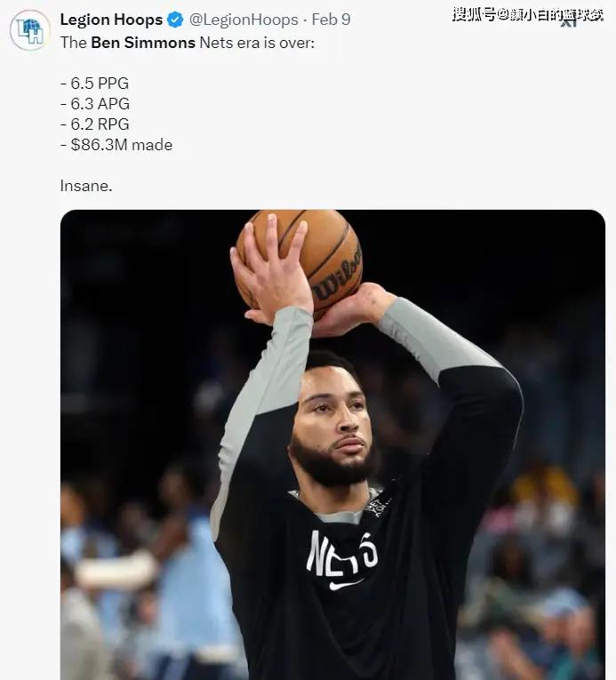616x680 pixels.
Task: Open the attached Ben Simmons photo
Action: point(332,444)
